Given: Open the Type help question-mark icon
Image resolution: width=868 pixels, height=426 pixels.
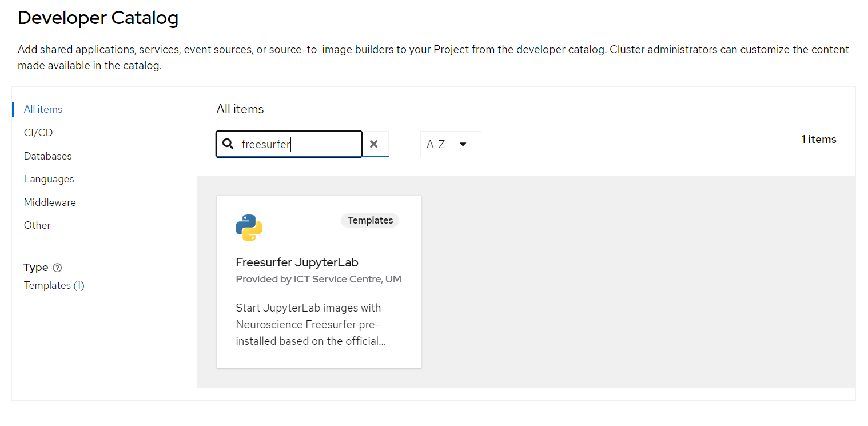Looking at the screenshot, I should [57, 268].
